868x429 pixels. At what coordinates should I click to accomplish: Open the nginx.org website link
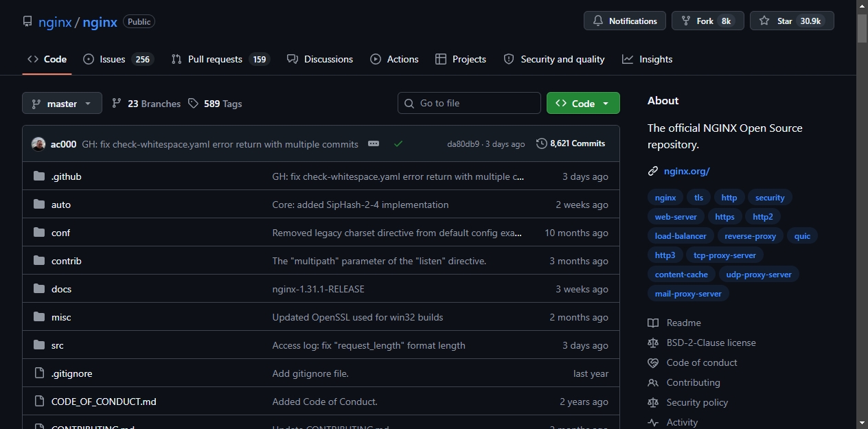coord(687,171)
